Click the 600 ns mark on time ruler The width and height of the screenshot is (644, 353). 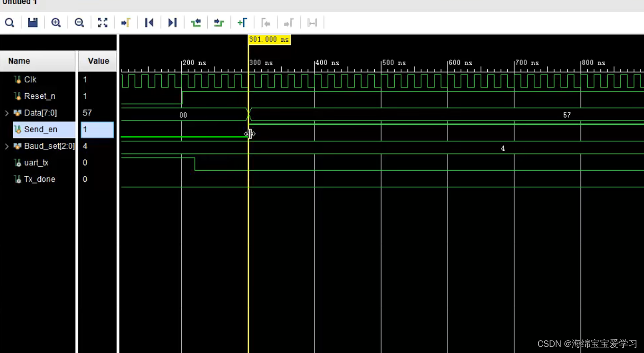[460, 63]
